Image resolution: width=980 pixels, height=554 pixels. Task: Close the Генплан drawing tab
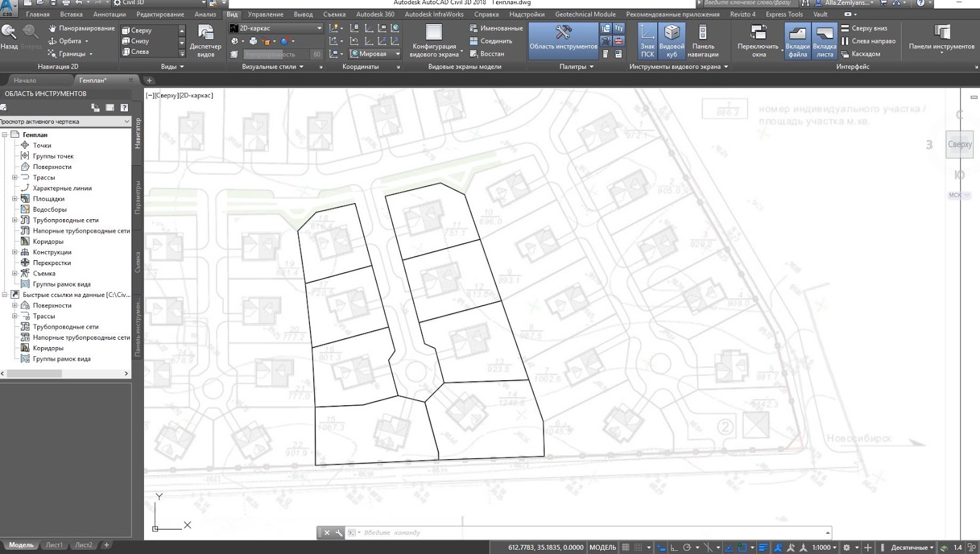130,80
